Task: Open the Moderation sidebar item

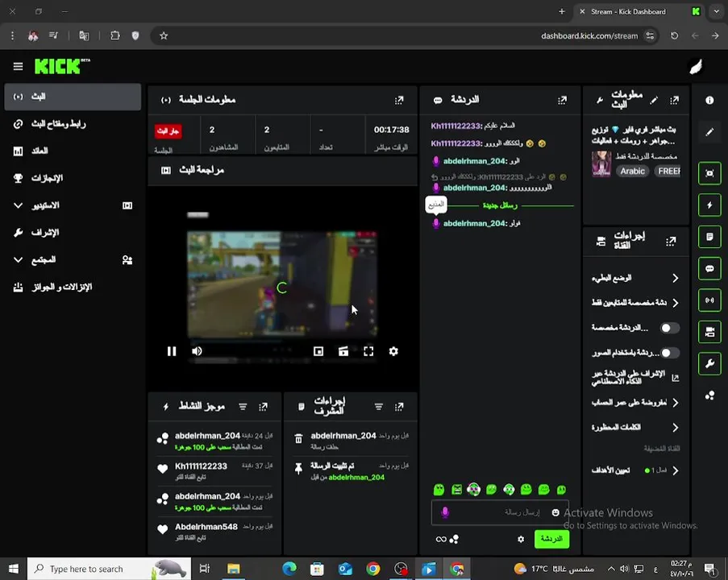Action: click(73, 233)
